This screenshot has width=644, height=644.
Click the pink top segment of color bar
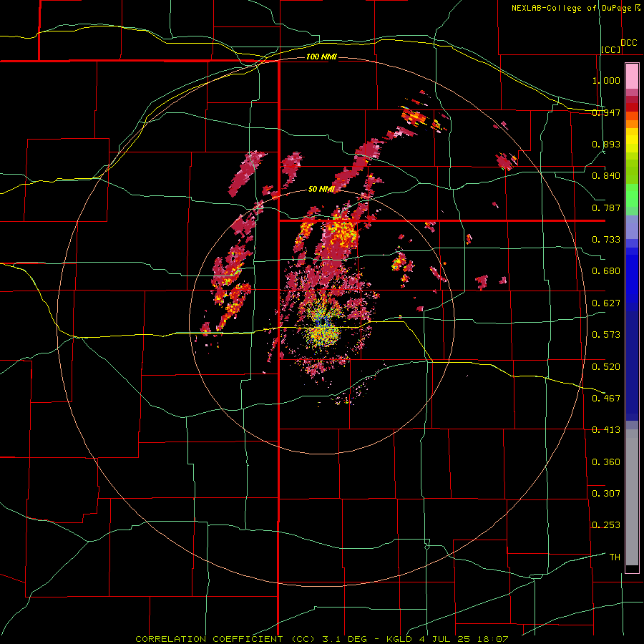[x=632, y=77]
